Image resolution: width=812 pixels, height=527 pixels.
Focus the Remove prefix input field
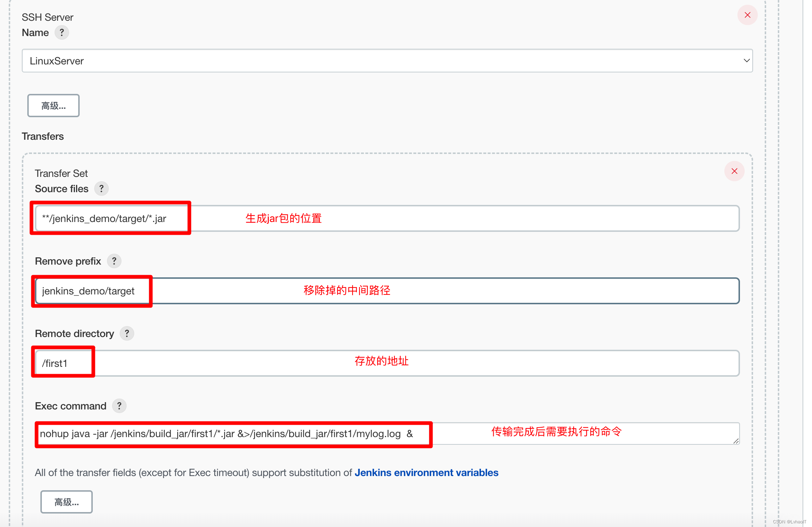[x=387, y=291]
